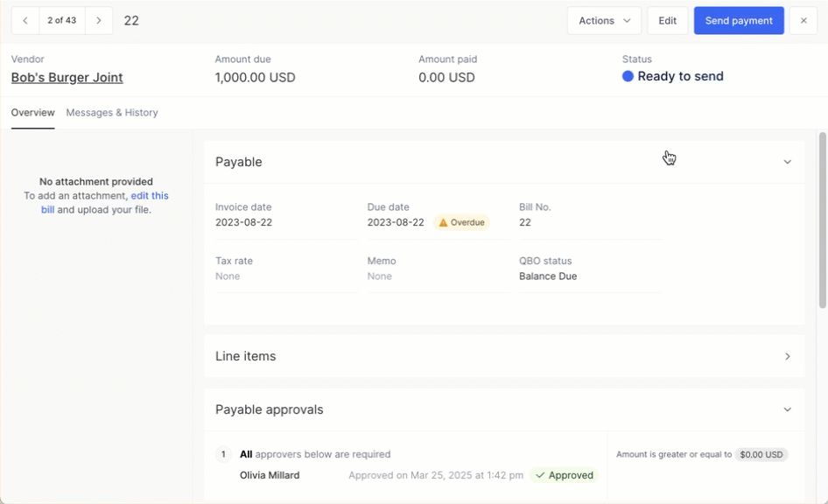
Task: Click the Tax rate None value
Action: coord(228,276)
